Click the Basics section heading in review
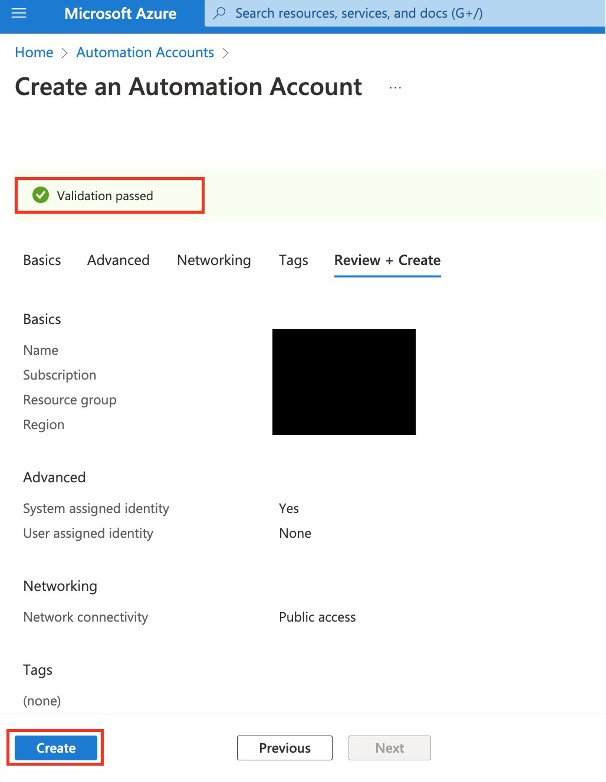This screenshot has height=782, width=606. point(42,319)
